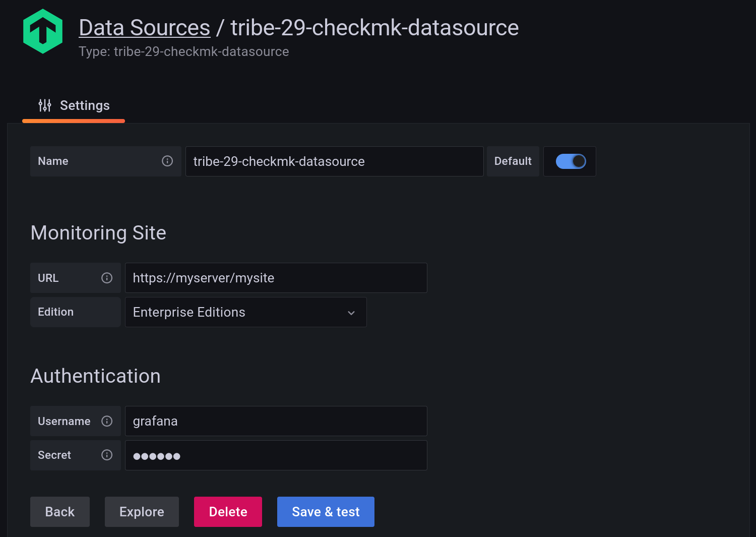Go to Data Sources breadcrumb link

tap(145, 28)
